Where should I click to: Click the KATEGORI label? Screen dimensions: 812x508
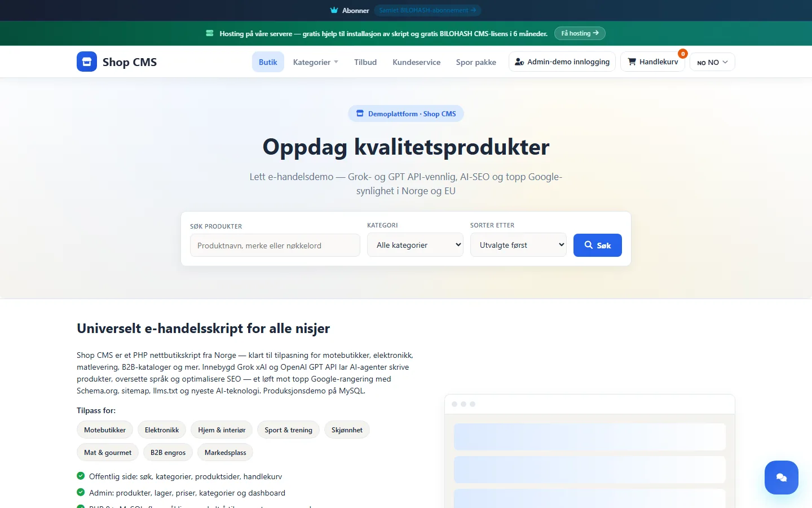pos(382,225)
